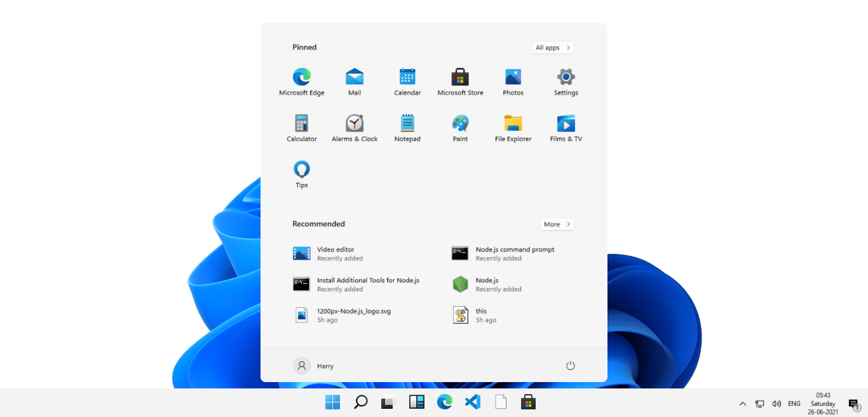Open Visual Studio Code from the taskbar
Image resolution: width=868 pixels, height=417 pixels.
[x=472, y=402]
